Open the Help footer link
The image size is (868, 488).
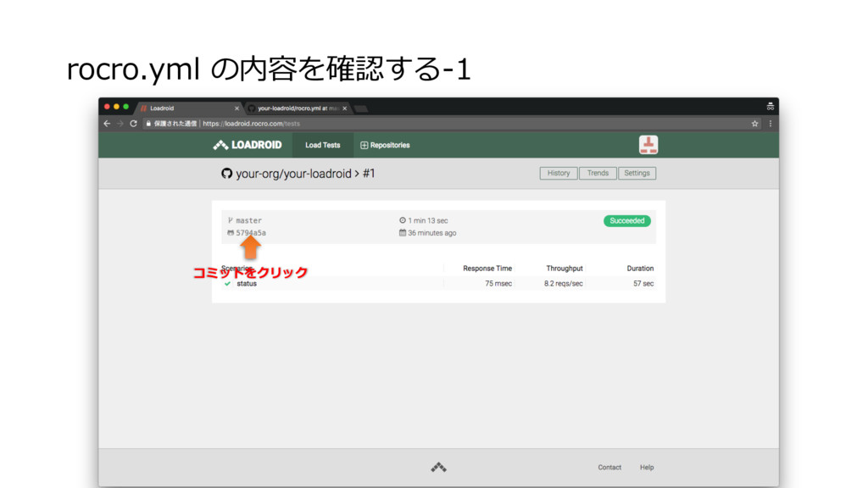(647, 468)
